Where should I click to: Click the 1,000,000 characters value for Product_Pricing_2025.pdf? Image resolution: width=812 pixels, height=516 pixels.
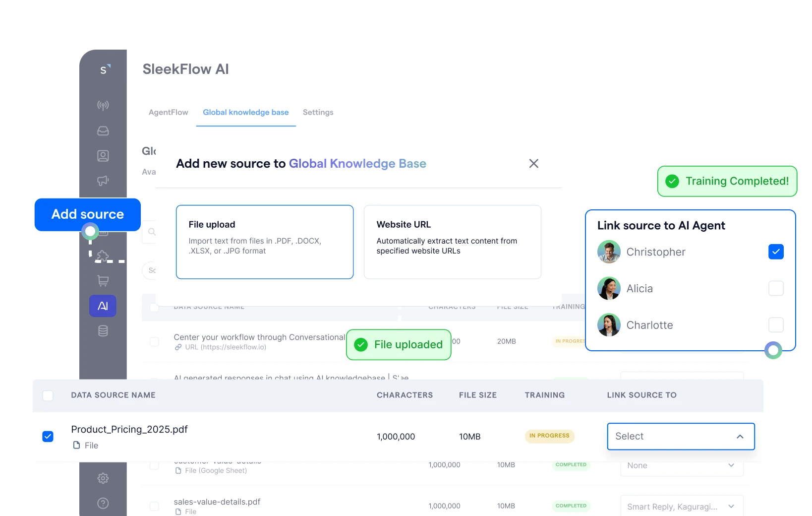(396, 437)
